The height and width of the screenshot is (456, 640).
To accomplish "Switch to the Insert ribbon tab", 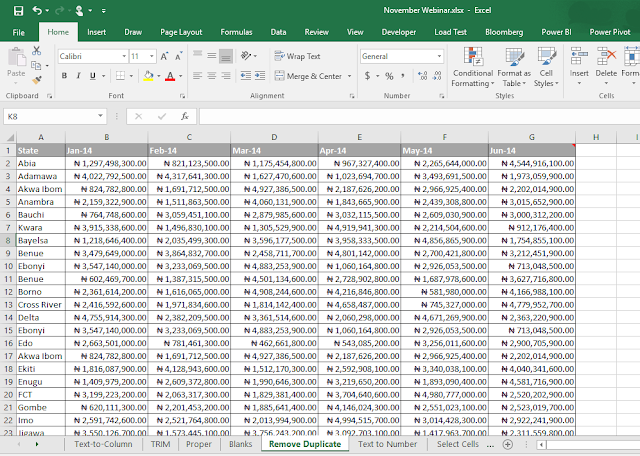I will (x=96, y=32).
